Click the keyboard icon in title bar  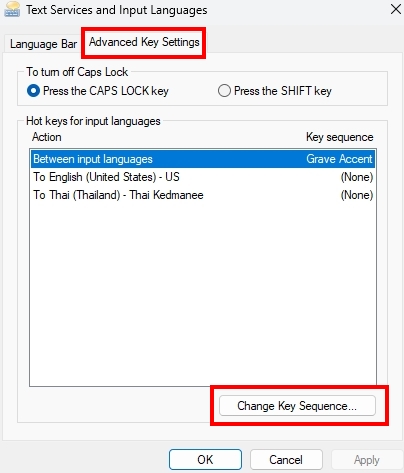tap(12, 9)
